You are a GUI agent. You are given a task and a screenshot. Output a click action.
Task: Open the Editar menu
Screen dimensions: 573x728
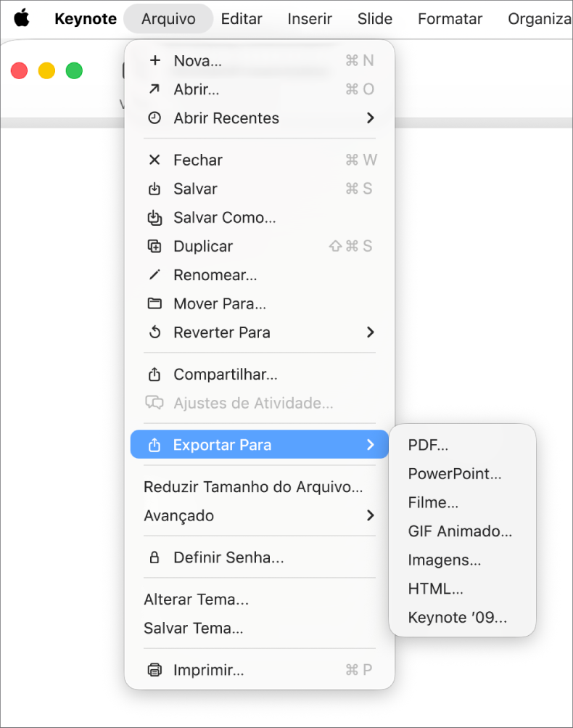(242, 19)
